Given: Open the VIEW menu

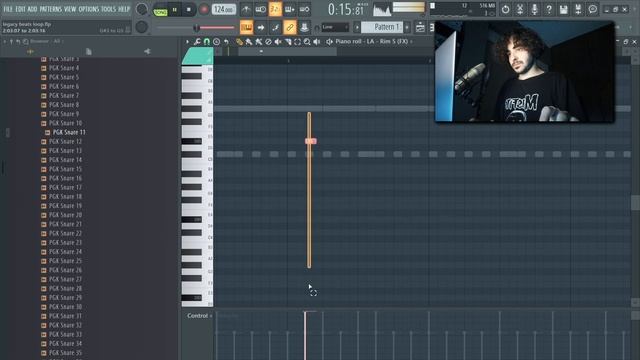Looking at the screenshot, I should pyautogui.click(x=70, y=9).
